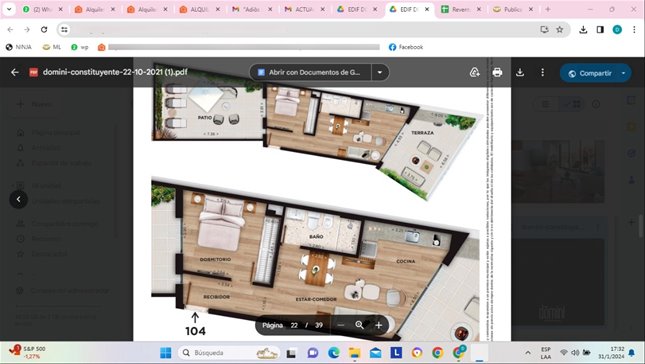
Task: Open the notification bell in the tray
Action: coord(631,353)
